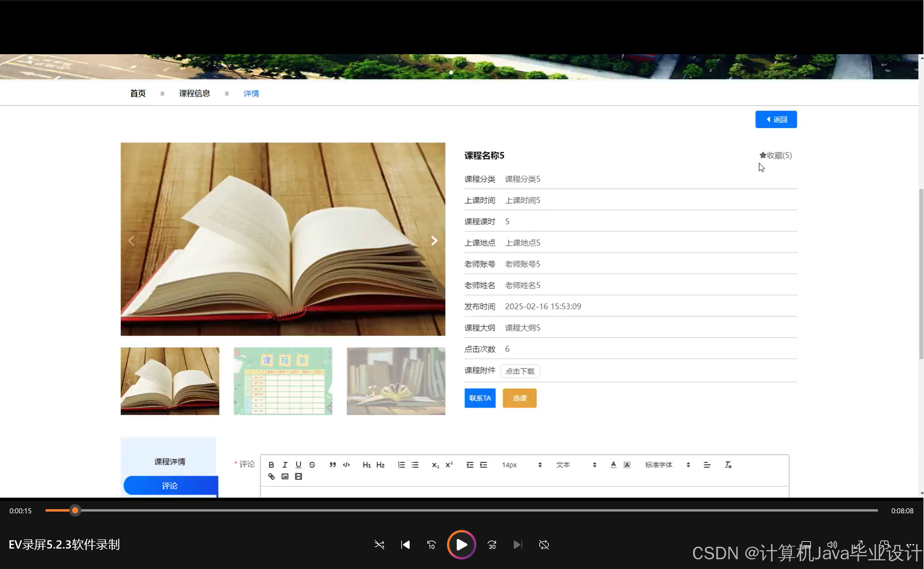Skip forward 30 seconds in video

pos(492,544)
